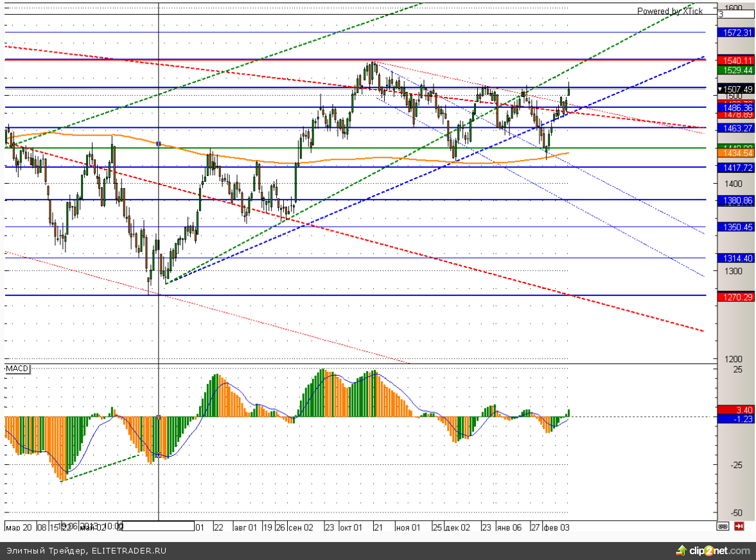Click the crosshair date box on the time axis
The image size is (756, 560).
[x=159, y=526]
